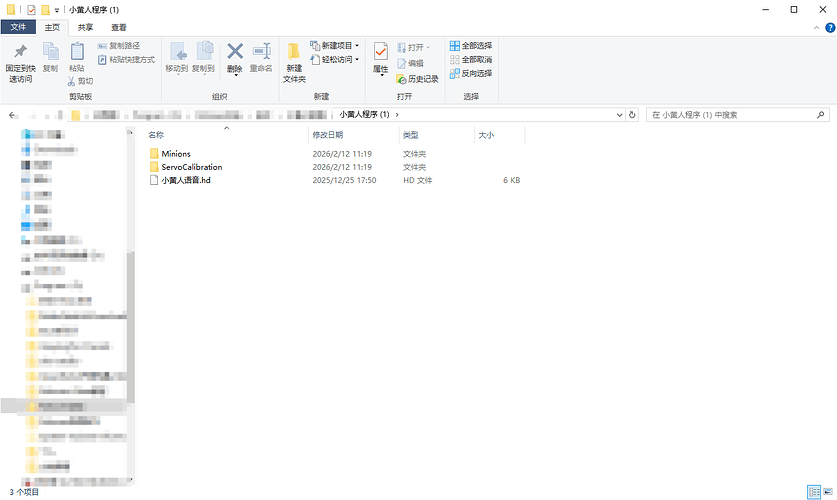Click the ServoCalibration folder icon

coord(154,167)
